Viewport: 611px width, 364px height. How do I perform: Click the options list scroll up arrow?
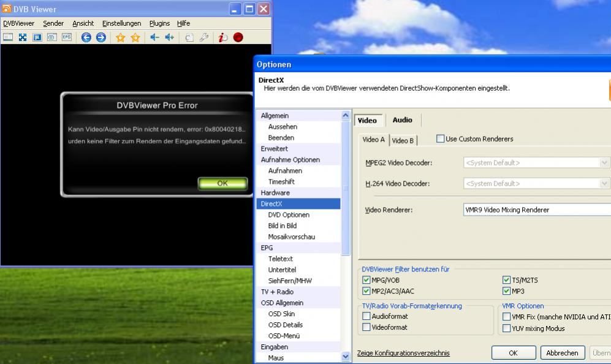(x=345, y=115)
